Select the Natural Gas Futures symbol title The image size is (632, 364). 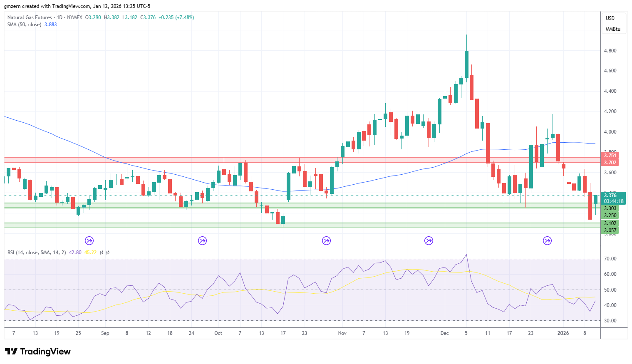pos(30,17)
